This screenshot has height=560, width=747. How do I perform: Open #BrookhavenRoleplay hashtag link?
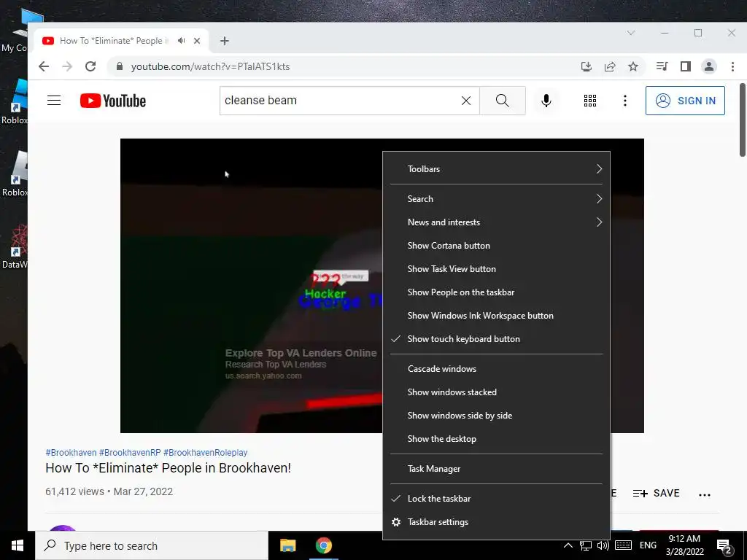coord(205,453)
